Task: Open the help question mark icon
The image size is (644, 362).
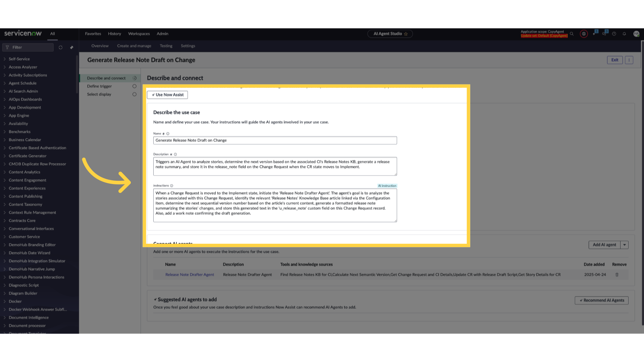Action: 614,34
